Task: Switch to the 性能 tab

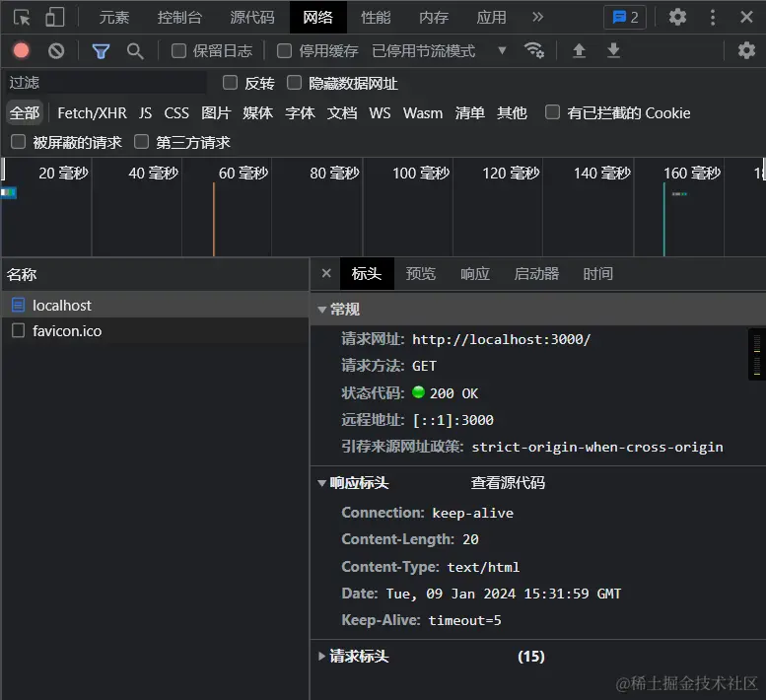Action: pos(376,18)
